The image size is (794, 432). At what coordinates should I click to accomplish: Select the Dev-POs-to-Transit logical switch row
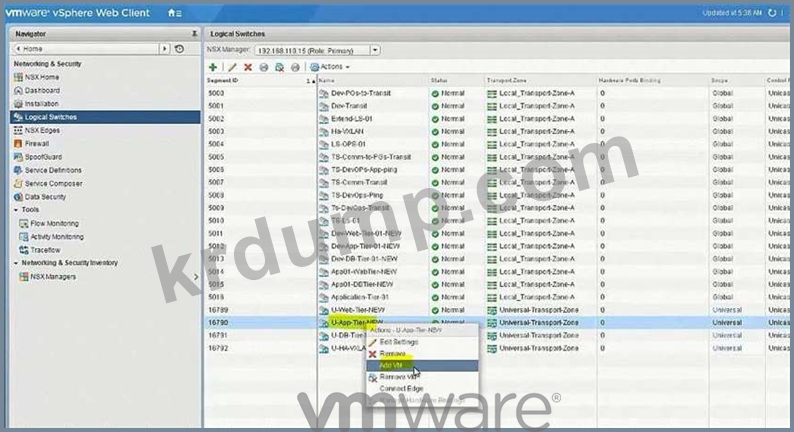coord(496,93)
